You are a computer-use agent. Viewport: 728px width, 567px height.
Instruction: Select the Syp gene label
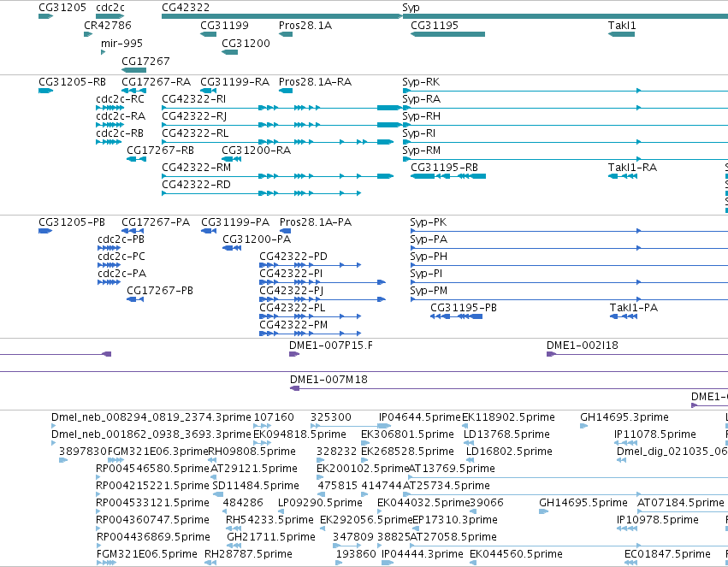click(411, 8)
